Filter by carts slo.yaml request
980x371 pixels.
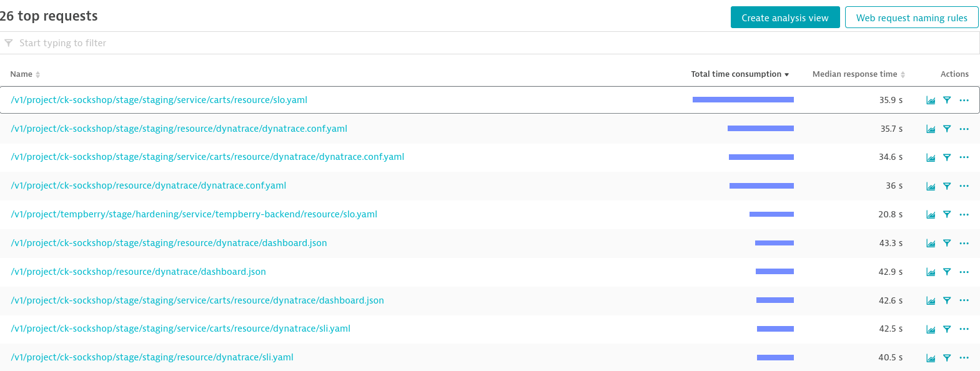[x=947, y=100]
